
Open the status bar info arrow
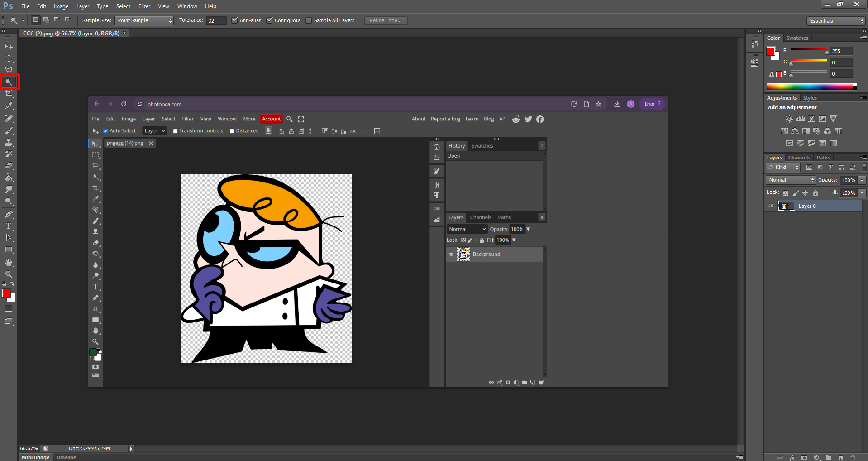pos(131,449)
